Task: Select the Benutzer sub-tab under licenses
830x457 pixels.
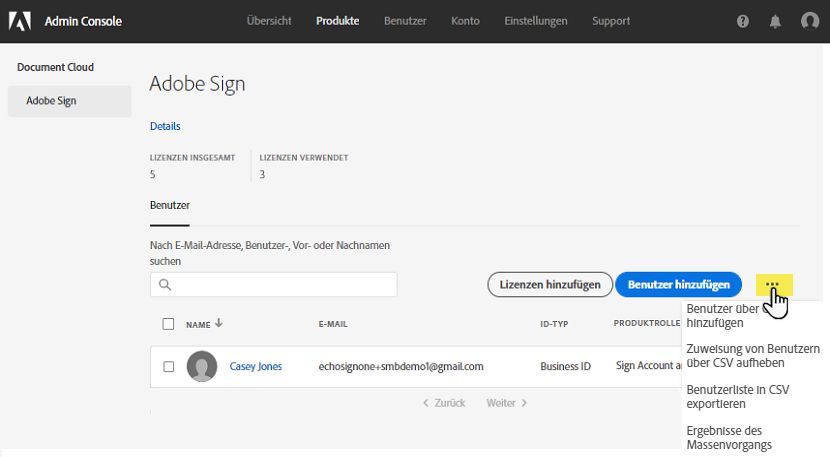Action: coord(169,205)
